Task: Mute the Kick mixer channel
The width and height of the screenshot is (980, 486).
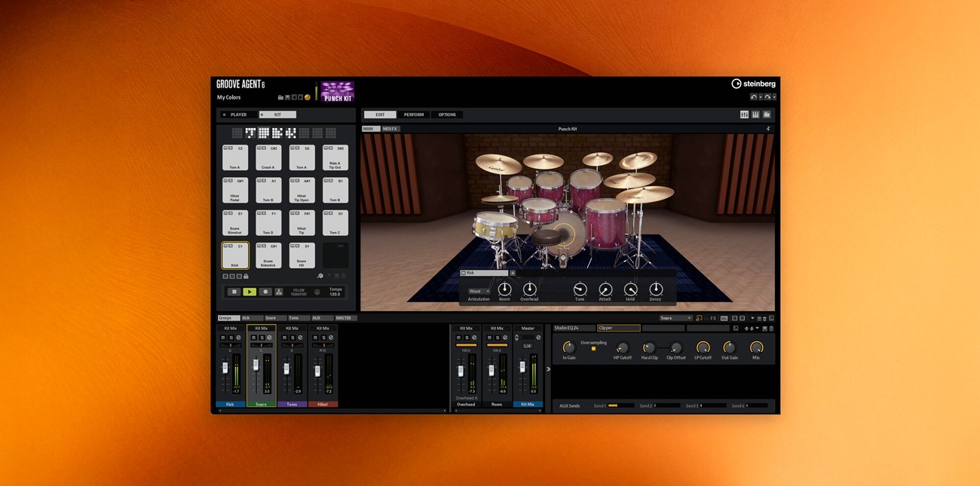Action: pyautogui.click(x=223, y=338)
